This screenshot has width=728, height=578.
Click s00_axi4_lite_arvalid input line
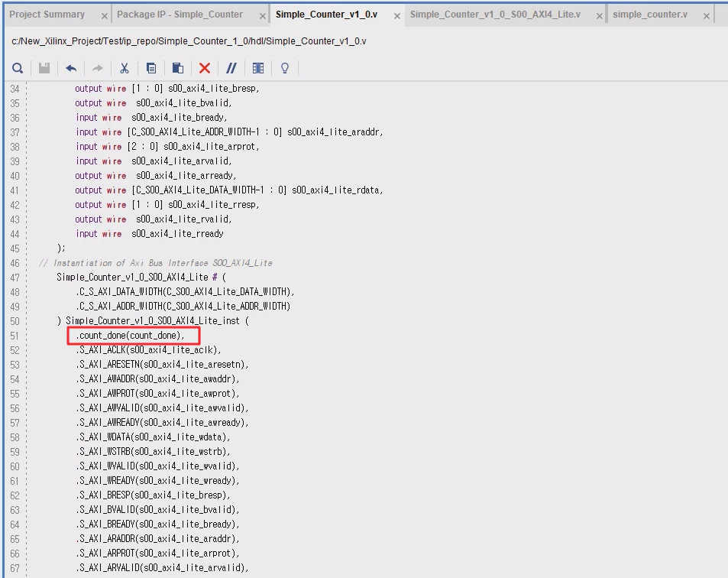click(154, 161)
